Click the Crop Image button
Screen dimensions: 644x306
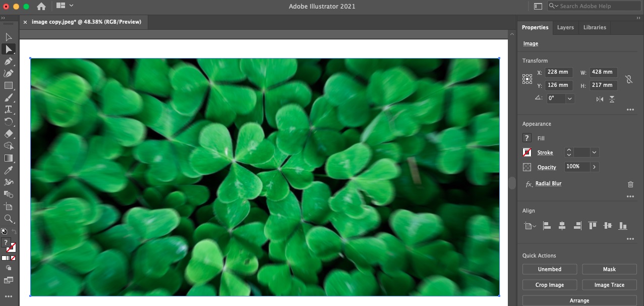[550, 285]
